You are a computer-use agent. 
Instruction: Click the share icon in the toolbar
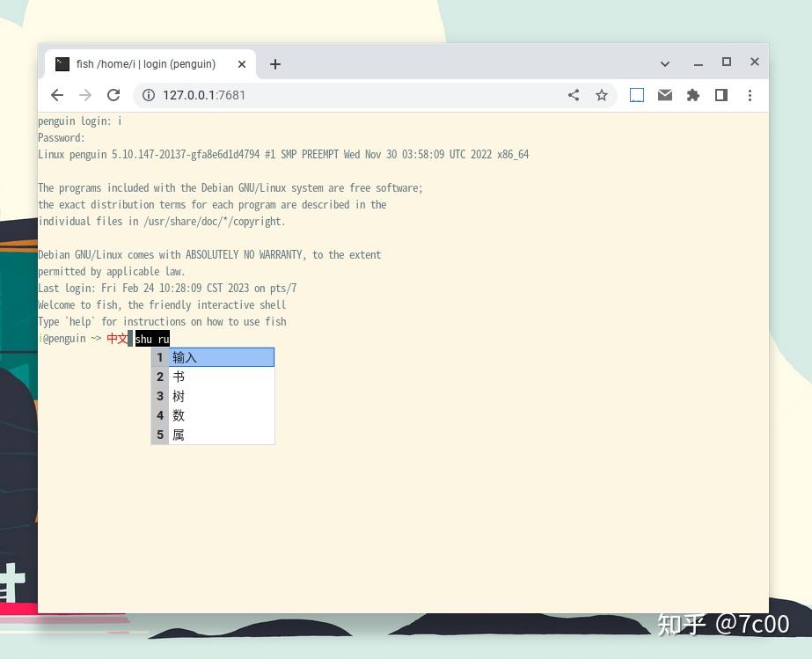click(574, 95)
